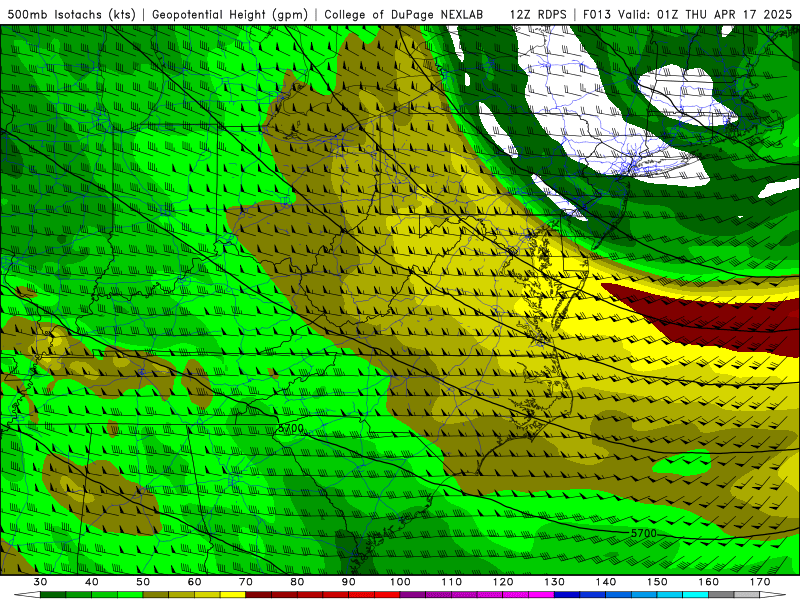Click the 'Valid: 01Z THU APR 17 2025' text
The height and width of the screenshot is (600, 800).
pos(705,14)
